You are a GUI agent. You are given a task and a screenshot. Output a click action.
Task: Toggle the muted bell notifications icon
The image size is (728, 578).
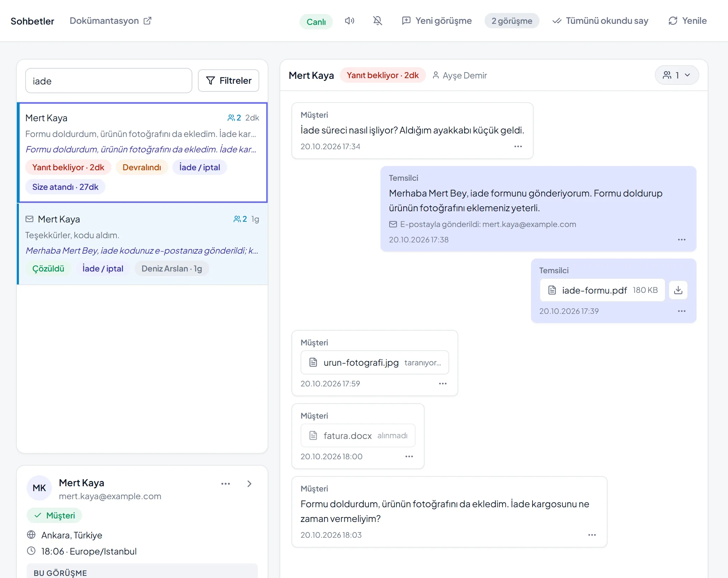377,21
